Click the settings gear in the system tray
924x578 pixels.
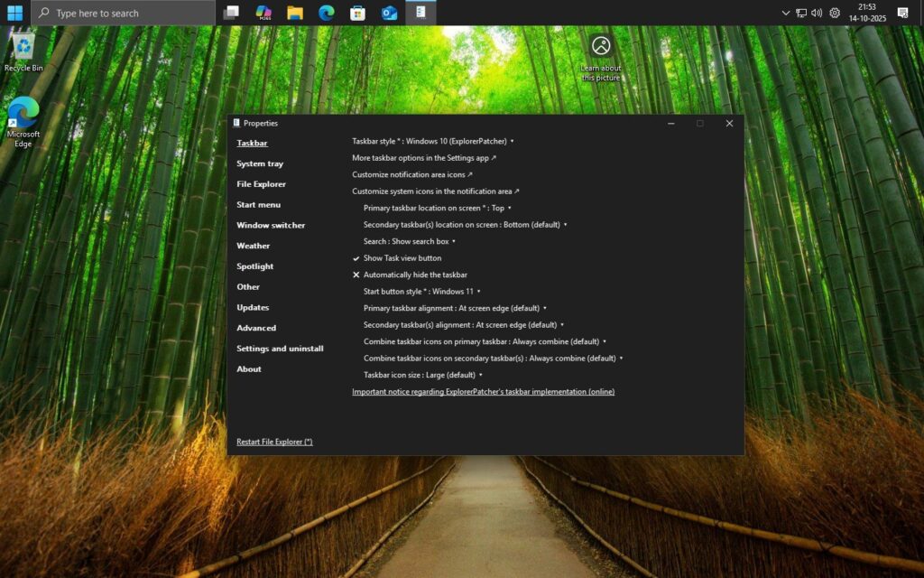(x=835, y=13)
